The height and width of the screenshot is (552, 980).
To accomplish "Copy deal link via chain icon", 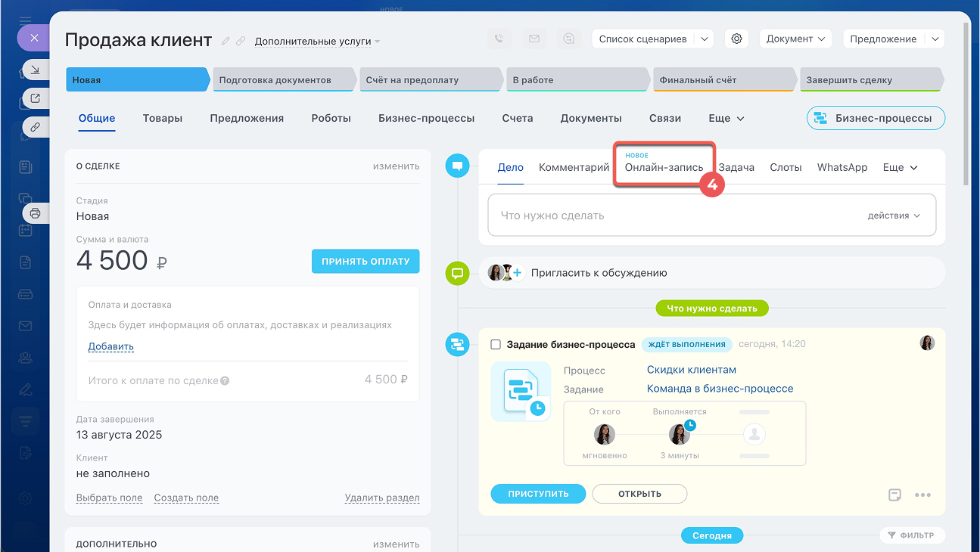I will [241, 41].
